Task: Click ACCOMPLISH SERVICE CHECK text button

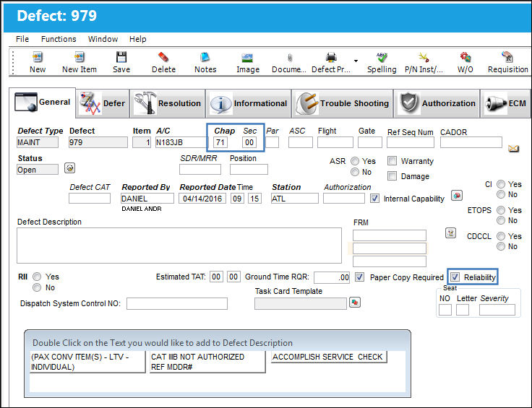Action: [329, 357]
